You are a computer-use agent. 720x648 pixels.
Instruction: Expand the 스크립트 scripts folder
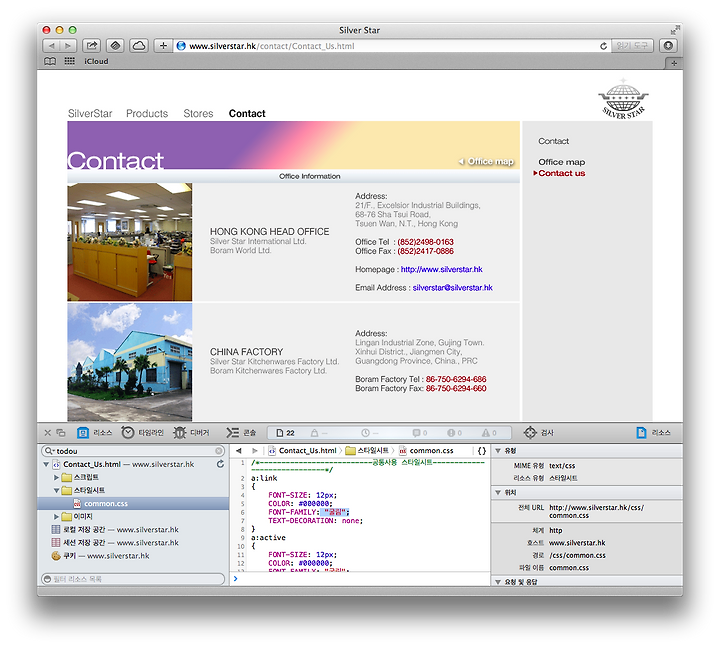(x=56, y=478)
